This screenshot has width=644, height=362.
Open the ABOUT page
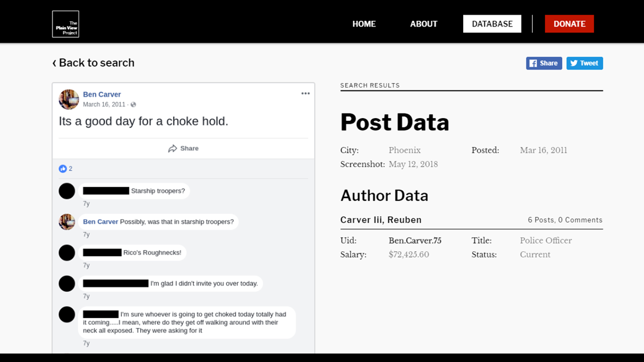424,24
